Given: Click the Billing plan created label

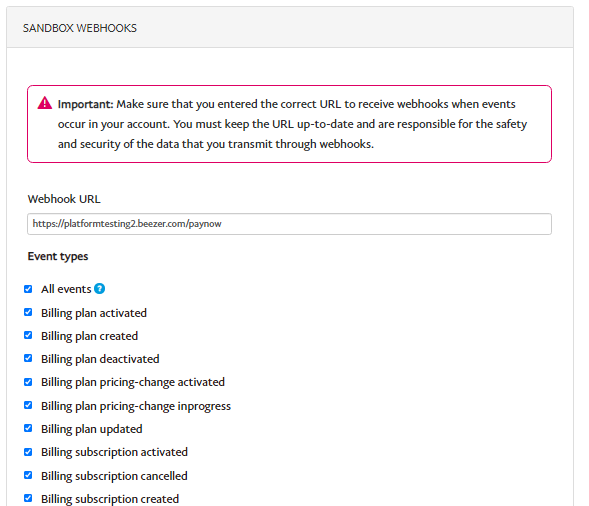Looking at the screenshot, I should [x=89, y=336].
